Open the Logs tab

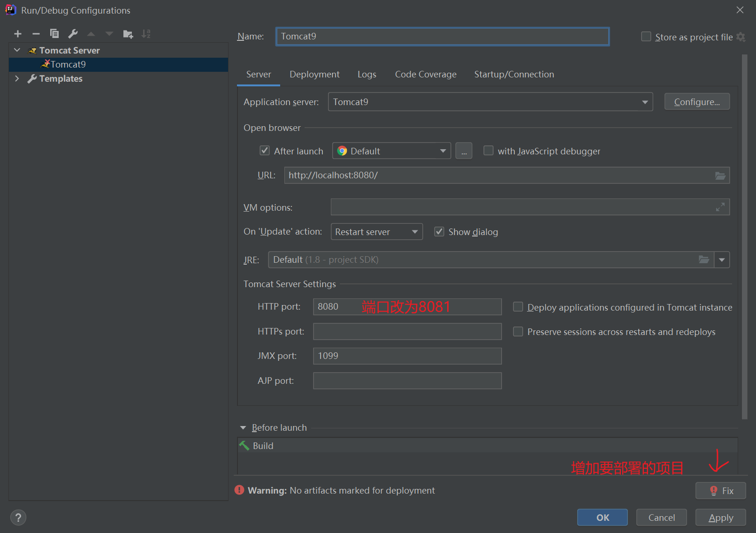[367, 75]
